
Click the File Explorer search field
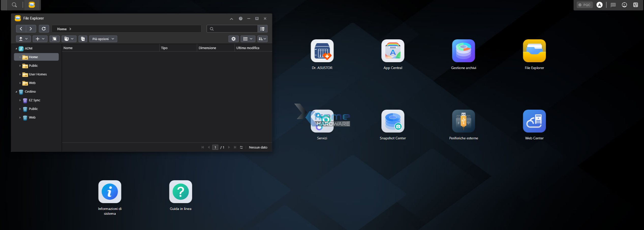pos(232,29)
